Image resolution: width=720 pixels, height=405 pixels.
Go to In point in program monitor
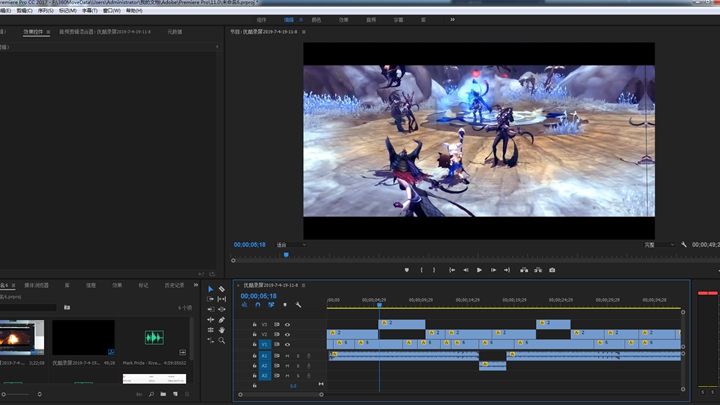[452, 270]
